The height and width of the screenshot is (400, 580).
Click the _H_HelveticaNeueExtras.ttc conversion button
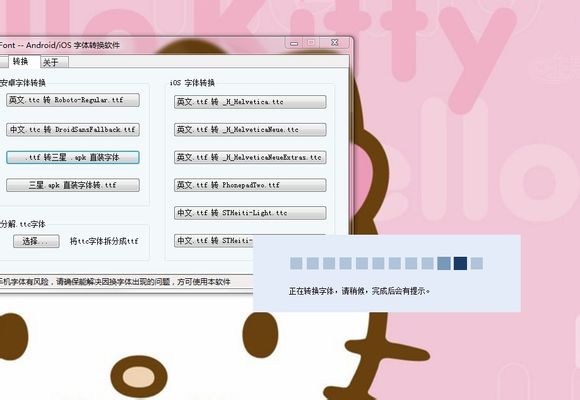coord(250,157)
